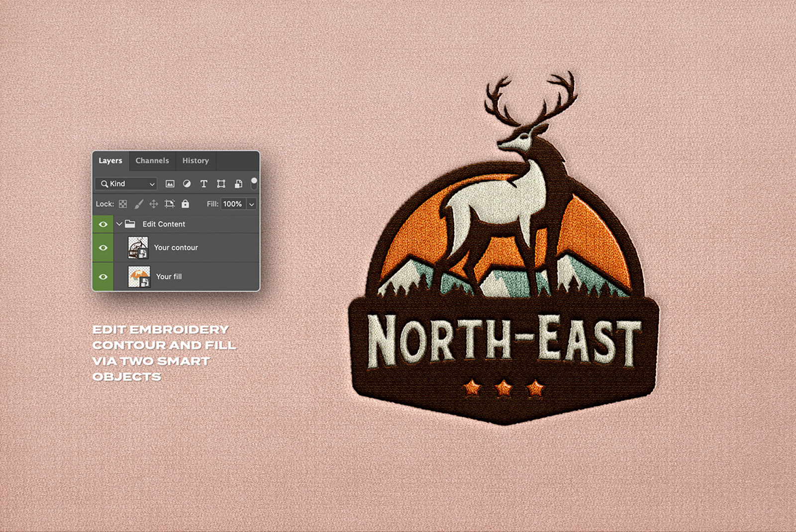
Task: Switch to the Channels tab
Action: click(x=152, y=161)
